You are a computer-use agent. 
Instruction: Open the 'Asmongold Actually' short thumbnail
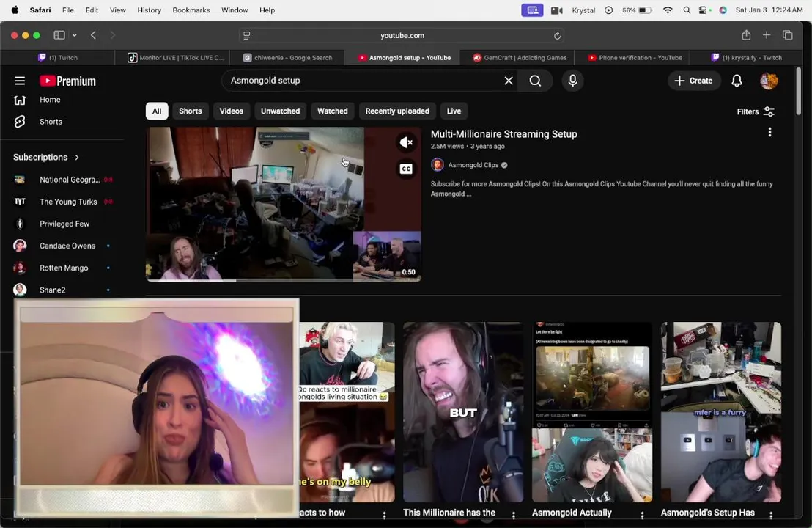[592, 412]
